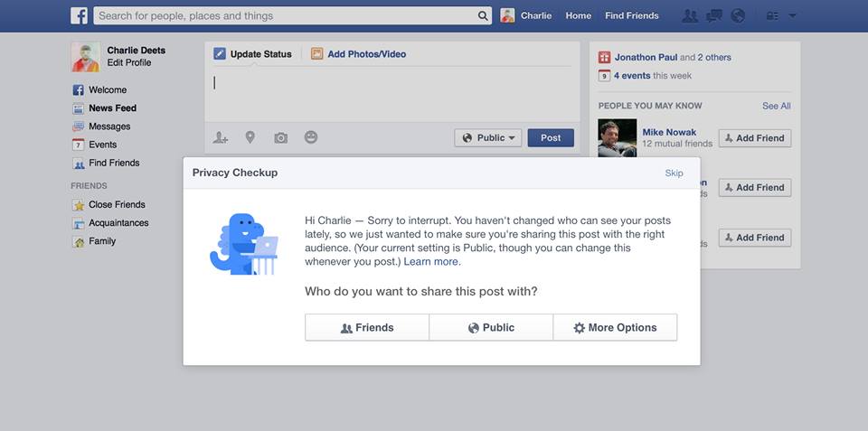
Task: Click the status update text field
Action: click(x=392, y=92)
